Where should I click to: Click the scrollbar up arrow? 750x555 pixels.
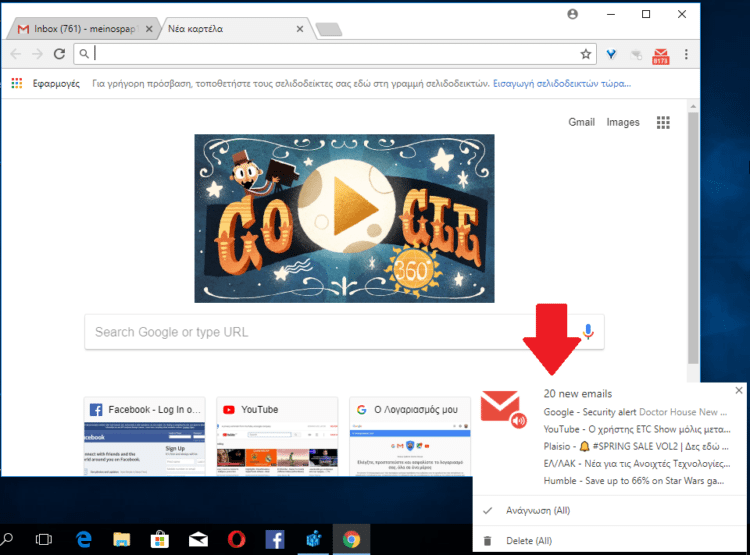point(693,106)
